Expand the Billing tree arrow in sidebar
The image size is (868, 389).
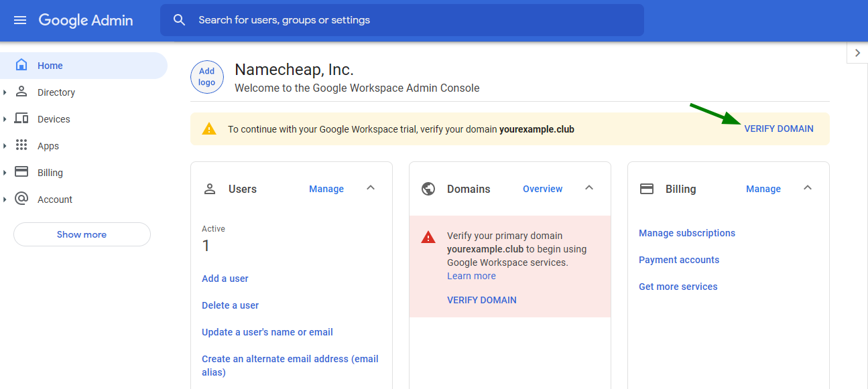5,173
